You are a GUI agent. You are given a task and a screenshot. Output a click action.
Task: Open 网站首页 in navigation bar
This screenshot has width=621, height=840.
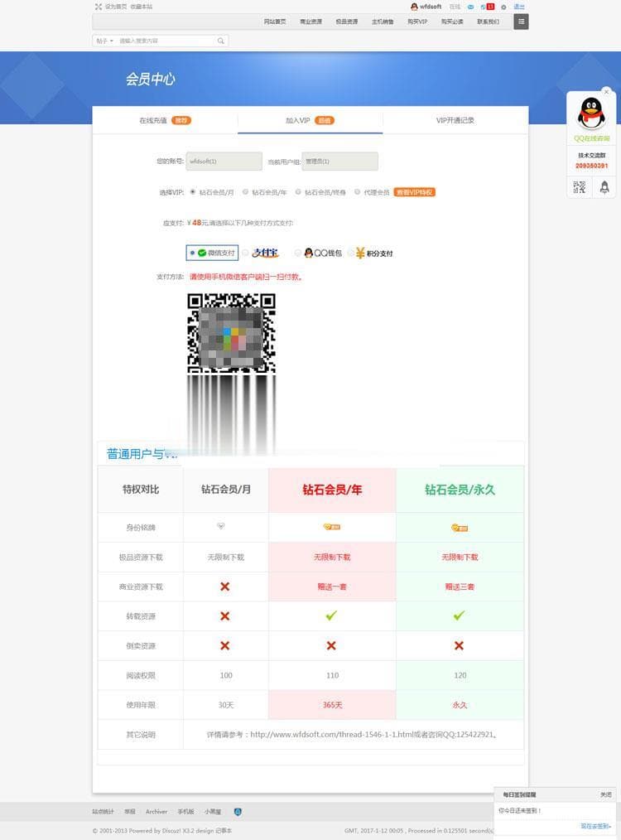[275, 22]
